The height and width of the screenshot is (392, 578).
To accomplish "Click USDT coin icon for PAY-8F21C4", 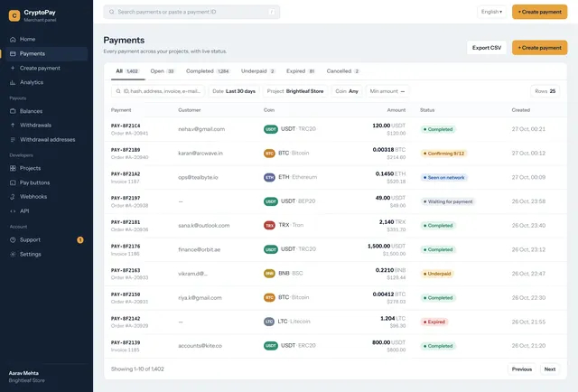I will tap(271, 129).
